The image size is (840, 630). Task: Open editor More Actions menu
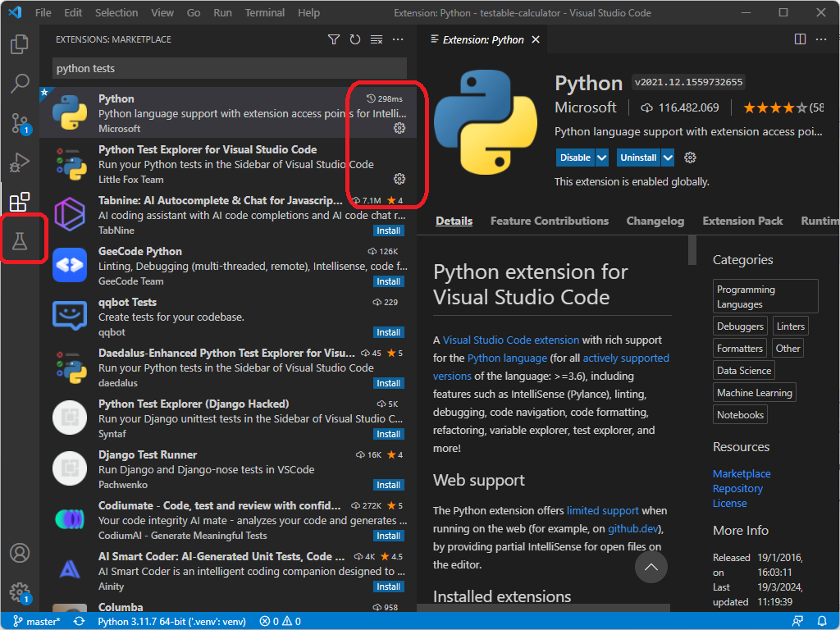click(821, 39)
